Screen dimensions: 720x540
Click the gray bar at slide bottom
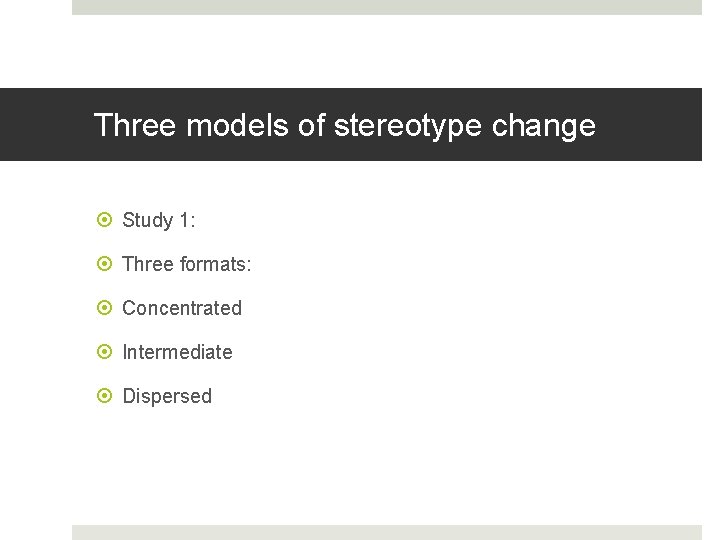point(387,532)
